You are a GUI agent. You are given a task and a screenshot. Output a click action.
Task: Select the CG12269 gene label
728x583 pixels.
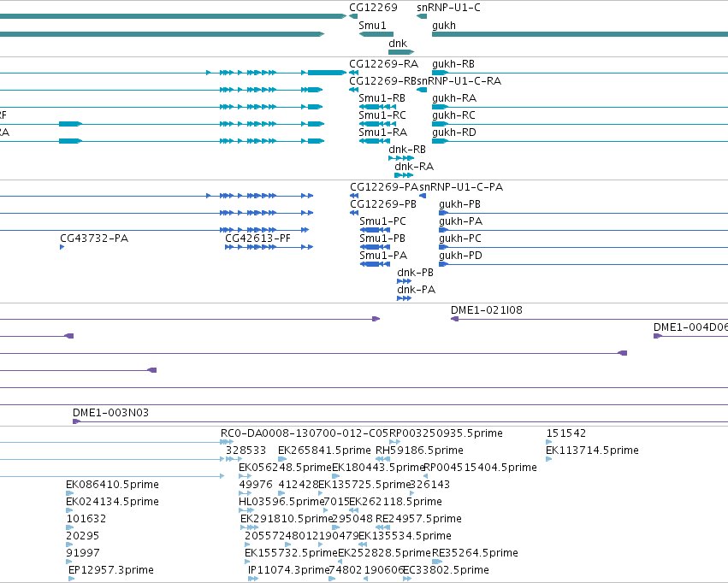click(373, 8)
